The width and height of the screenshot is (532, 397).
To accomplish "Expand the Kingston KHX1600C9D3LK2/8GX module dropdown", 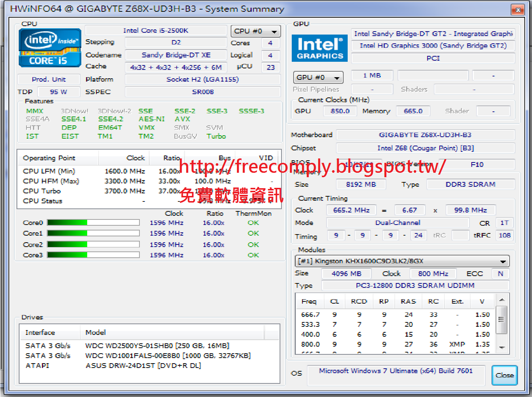I will click(x=402, y=261).
